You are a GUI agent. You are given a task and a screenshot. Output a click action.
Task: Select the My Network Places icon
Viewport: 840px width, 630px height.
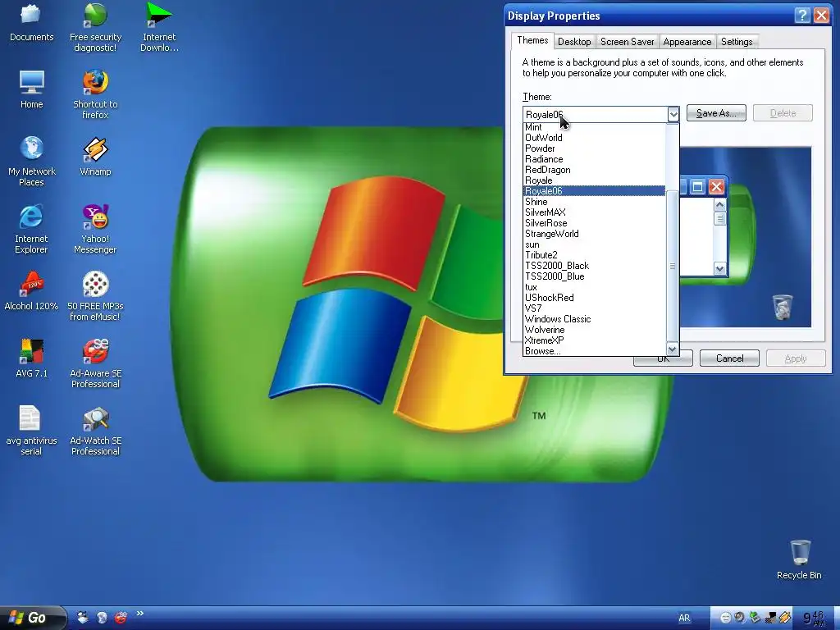(x=32, y=162)
